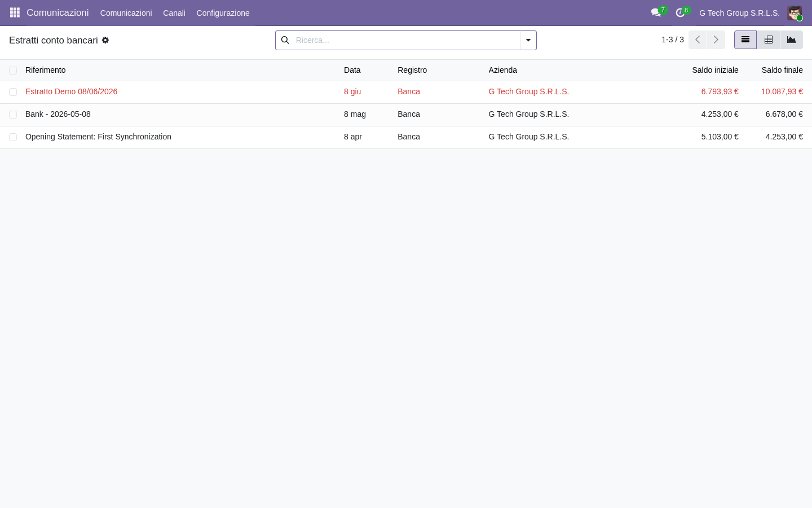The height and width of the screenshot is (508, 812).
Task: Open Bank - 2026-05-08 statement
Action: (58, 114)
